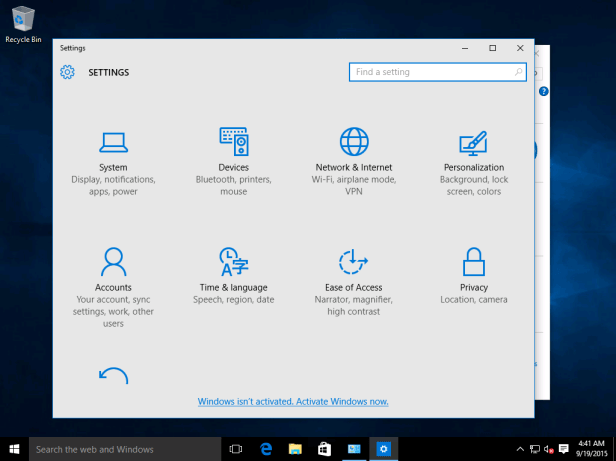Open Personalization settings

[x=473, y=141]
